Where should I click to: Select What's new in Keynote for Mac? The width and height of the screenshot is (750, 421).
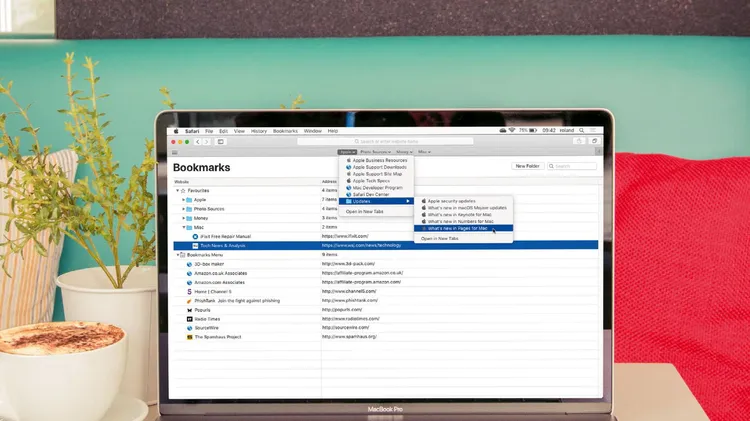[463, 215]
